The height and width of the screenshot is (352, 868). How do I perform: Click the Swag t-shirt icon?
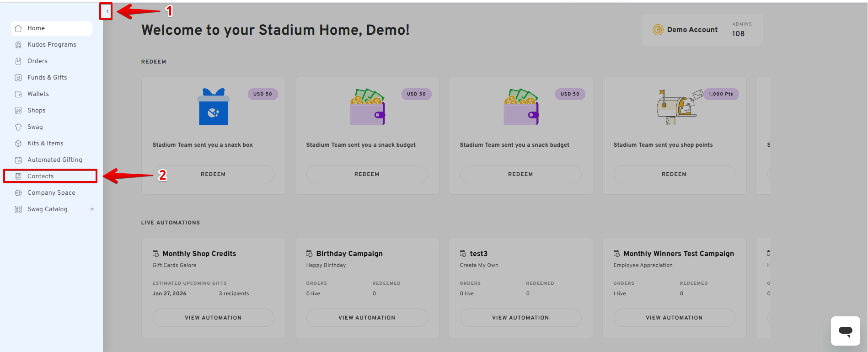(x=18, y=127)
